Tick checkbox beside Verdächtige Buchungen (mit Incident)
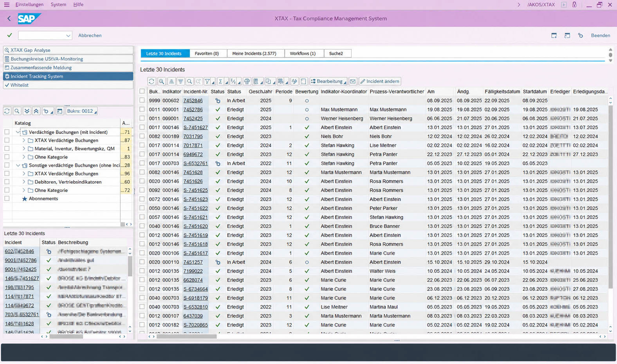This screenshot has width=617, height=364. pyautogui.click(x=7, y=132)
